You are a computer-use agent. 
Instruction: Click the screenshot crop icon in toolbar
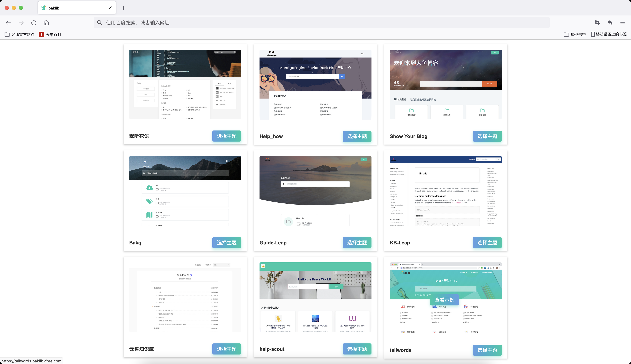pyautogui.click(x=597, y=23)
